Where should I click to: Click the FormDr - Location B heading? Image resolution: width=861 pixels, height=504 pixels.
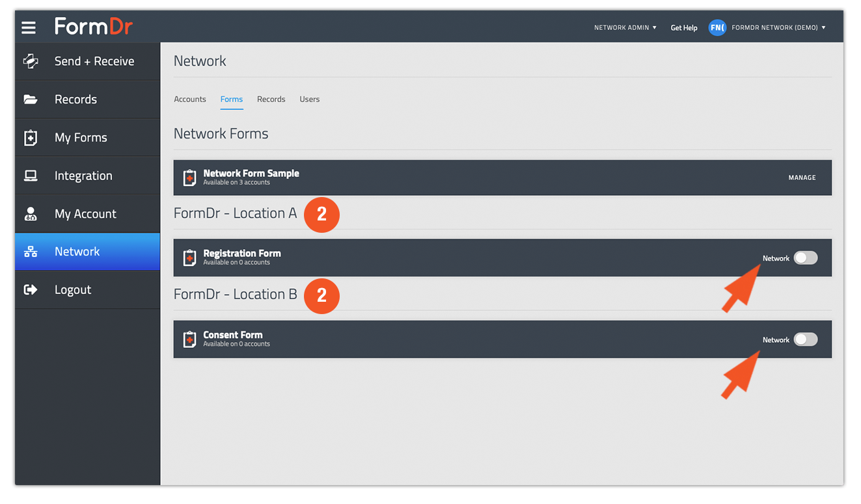[x=235, y=294]
